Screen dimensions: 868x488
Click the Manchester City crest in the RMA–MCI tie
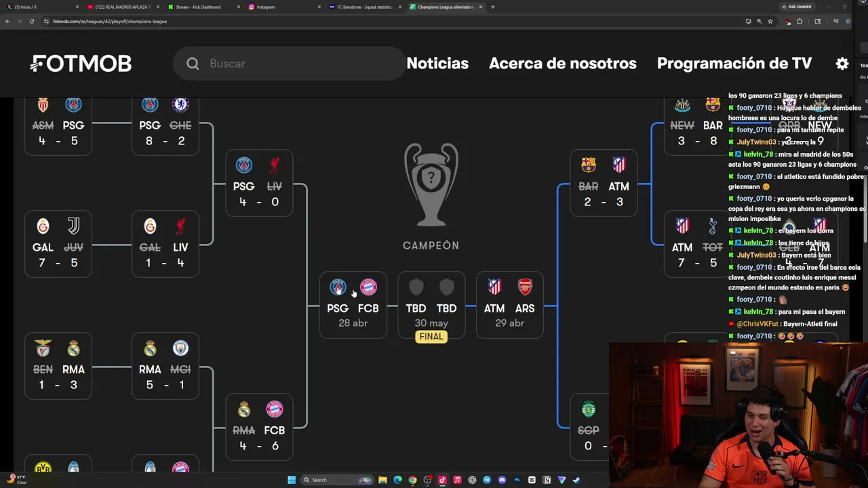pos(180,348)
